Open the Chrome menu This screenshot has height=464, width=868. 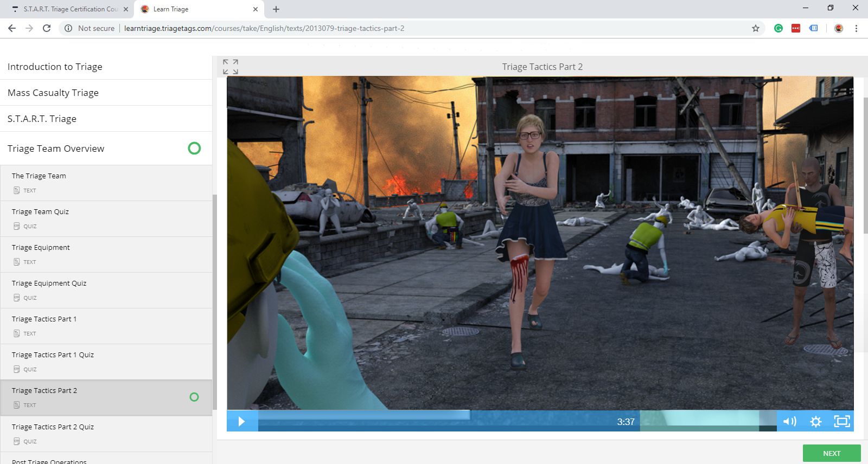click(856, 28)
